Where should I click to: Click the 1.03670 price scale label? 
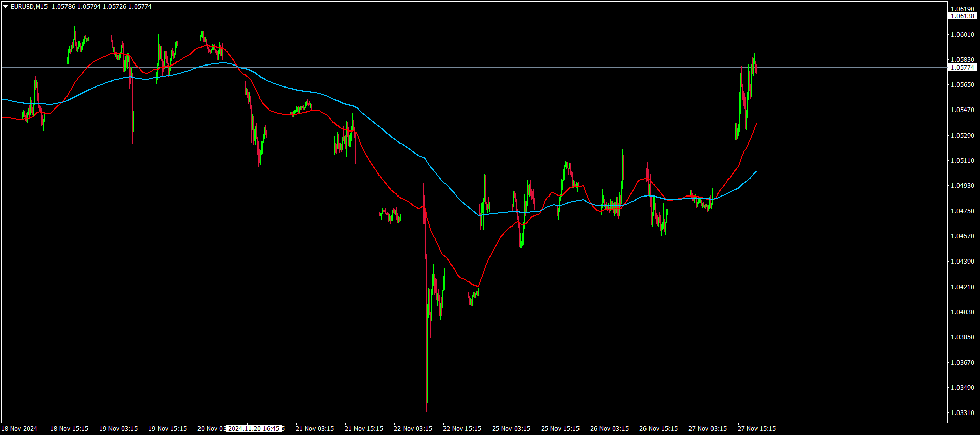point(963,363)
